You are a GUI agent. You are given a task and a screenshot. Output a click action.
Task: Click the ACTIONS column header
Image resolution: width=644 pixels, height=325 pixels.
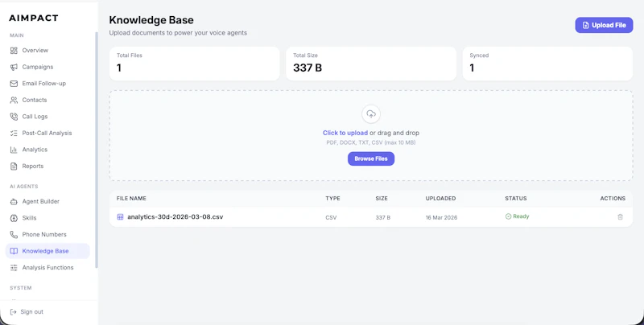click(x=613, y=198)
